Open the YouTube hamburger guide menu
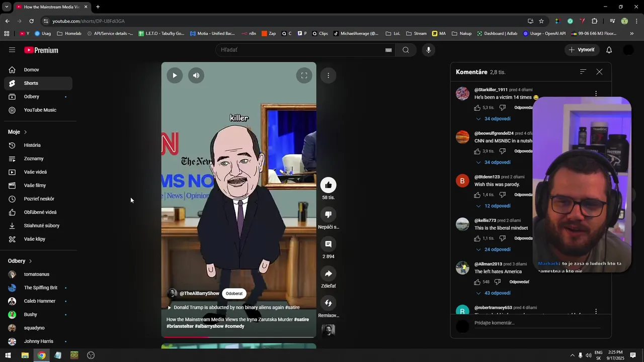The width and height of the screenshot is (644, 362). pos(12,50)
